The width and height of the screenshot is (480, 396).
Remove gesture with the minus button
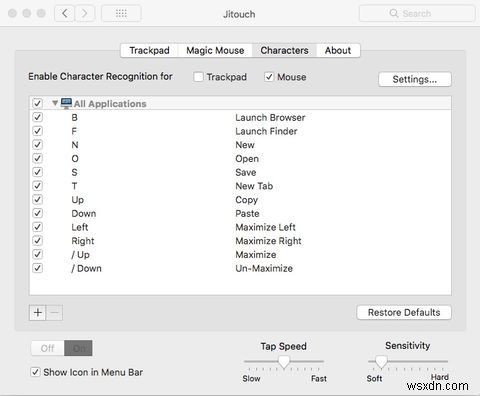click(54, 313)
